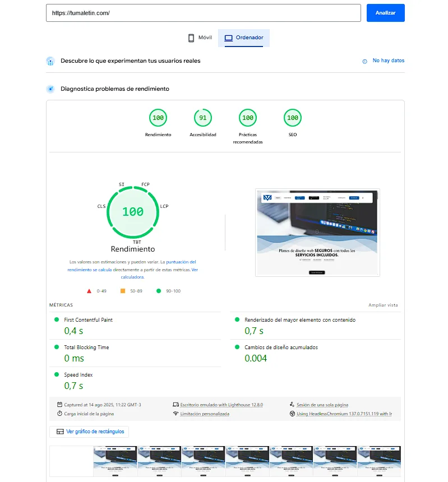Click green dot beside First Contentful Paint

pyautogui.click(x=57, y=319)
